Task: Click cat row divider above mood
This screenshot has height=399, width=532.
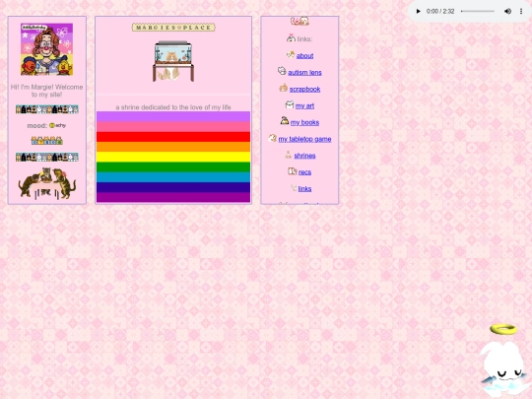Action: click(x=47, y=109)
